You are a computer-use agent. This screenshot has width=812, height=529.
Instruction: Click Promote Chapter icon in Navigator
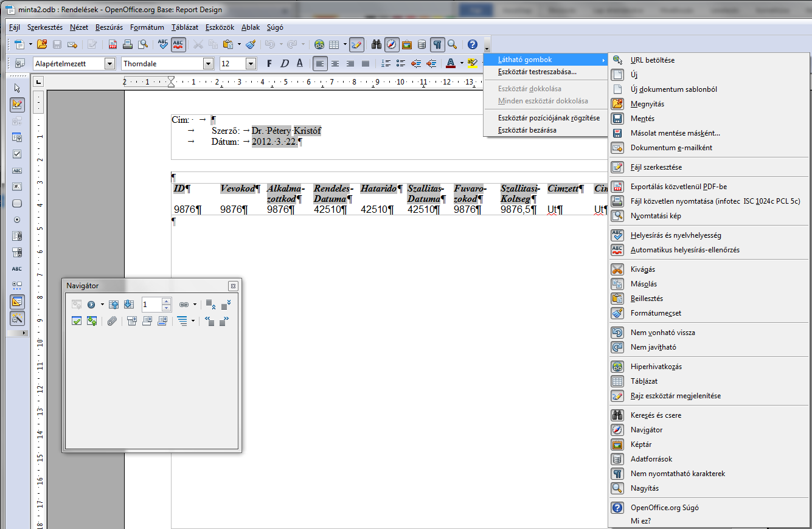tap(210, 304)
